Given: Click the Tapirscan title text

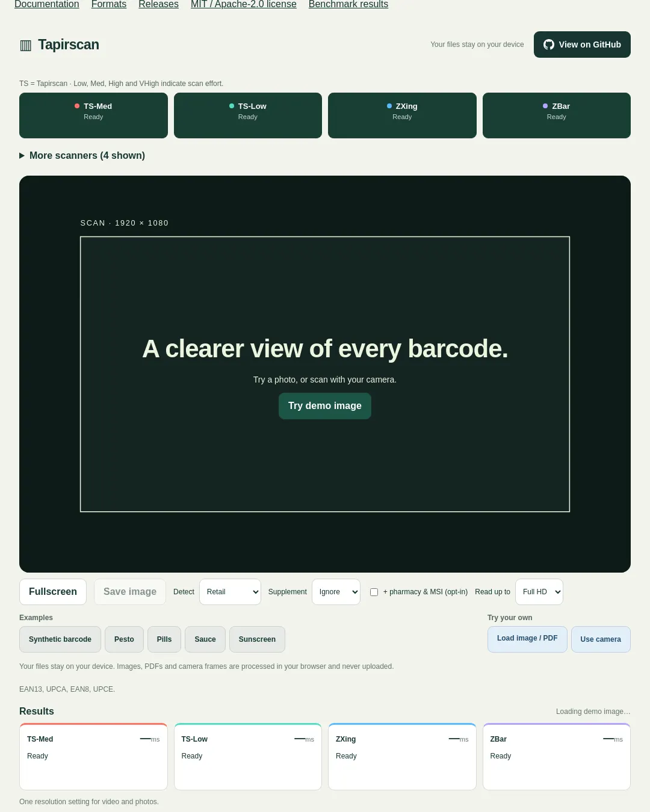Looking at the screenshot, I should point(69,45).
